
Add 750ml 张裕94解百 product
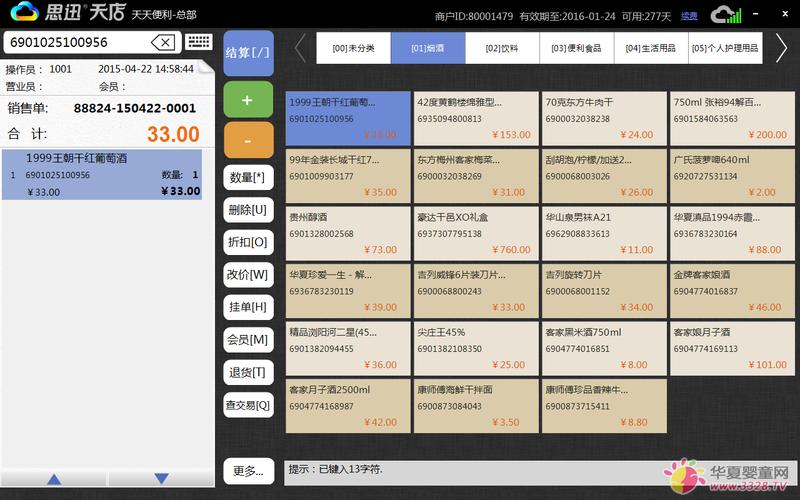732,118
